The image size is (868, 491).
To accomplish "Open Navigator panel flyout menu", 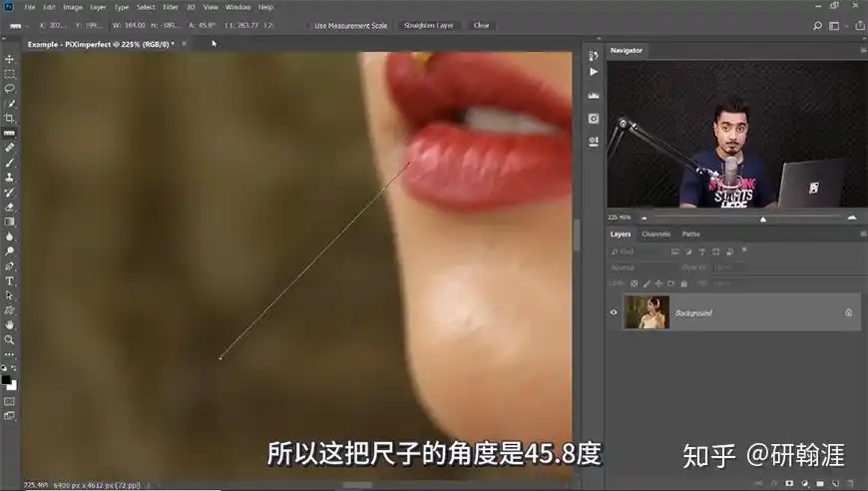I will point(862,50).
